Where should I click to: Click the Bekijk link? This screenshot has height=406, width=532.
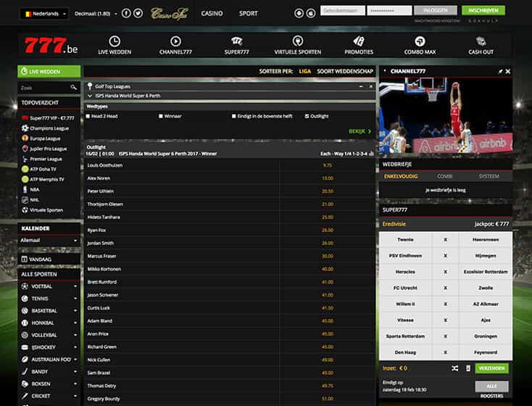click(360, 131)
